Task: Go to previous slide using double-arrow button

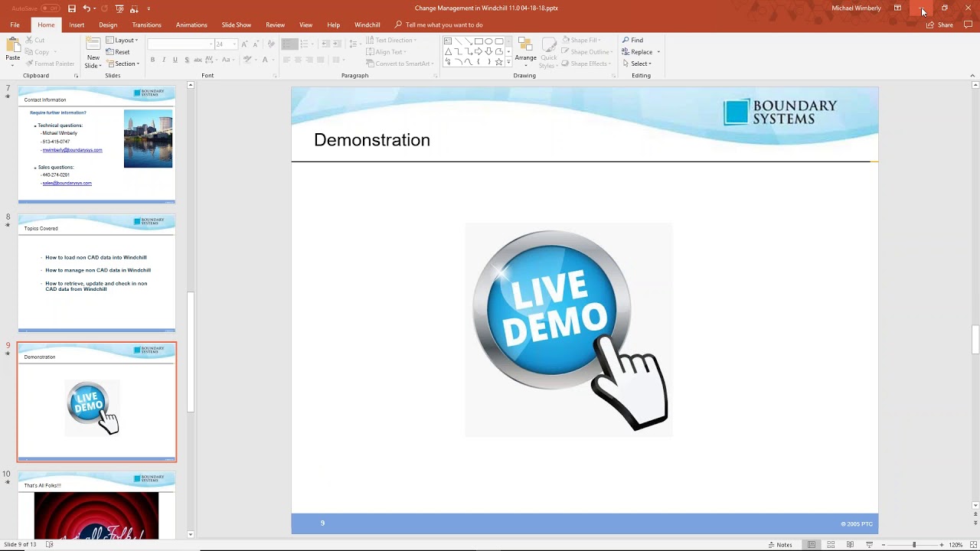Action: point(975,514)
